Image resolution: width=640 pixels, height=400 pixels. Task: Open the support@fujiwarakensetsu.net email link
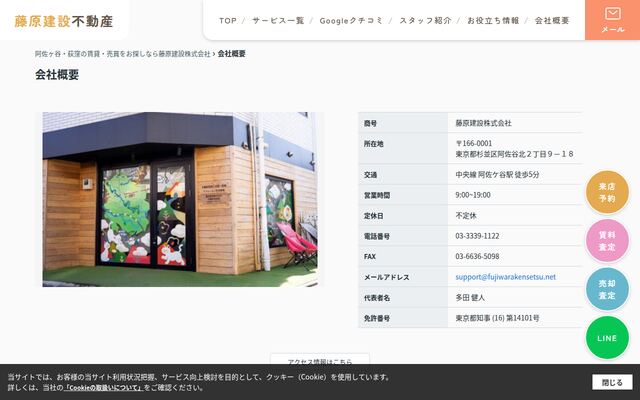[505, 277]
